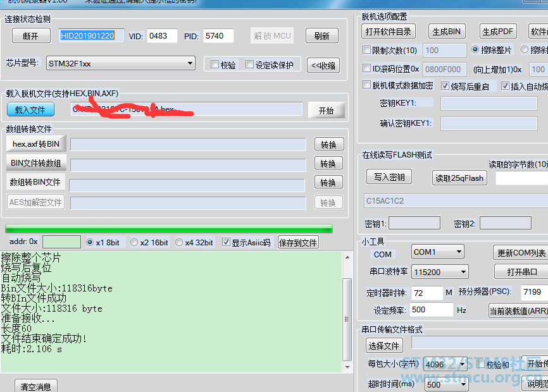Click the 载入文件 load file button
The height and width of the screenshot is (392, 548).
[x=30, y=110]
